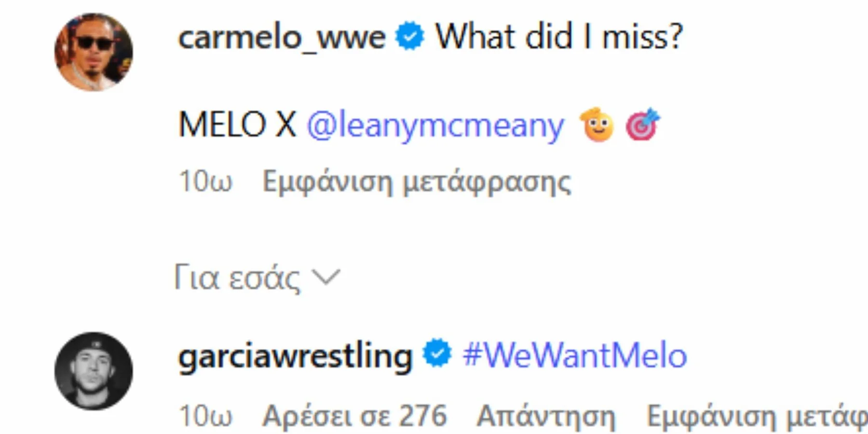Image resolution: width=868 pixels, height=434 pixels.
Task: Click garciawrestling's blue verified badge
Action: [x=437, y=353]
